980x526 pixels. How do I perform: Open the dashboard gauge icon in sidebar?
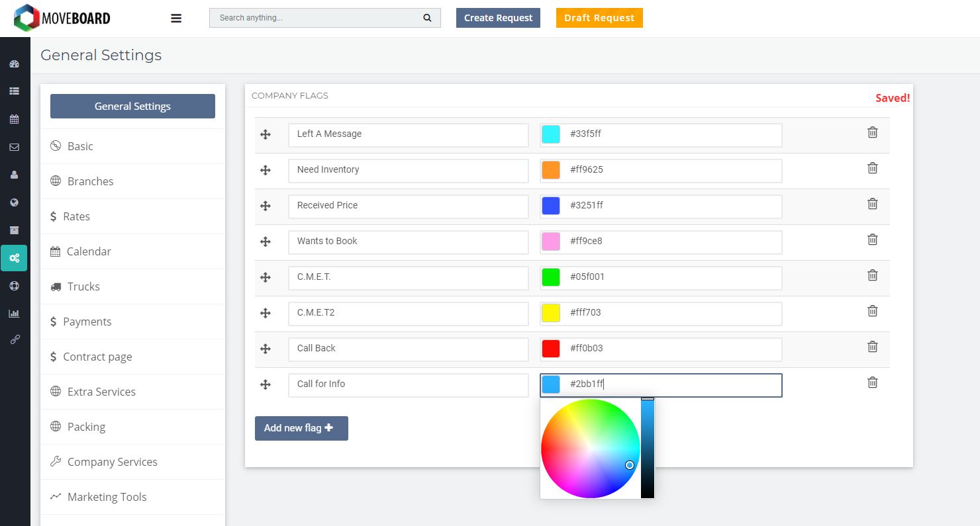click(x=14, y=64)
